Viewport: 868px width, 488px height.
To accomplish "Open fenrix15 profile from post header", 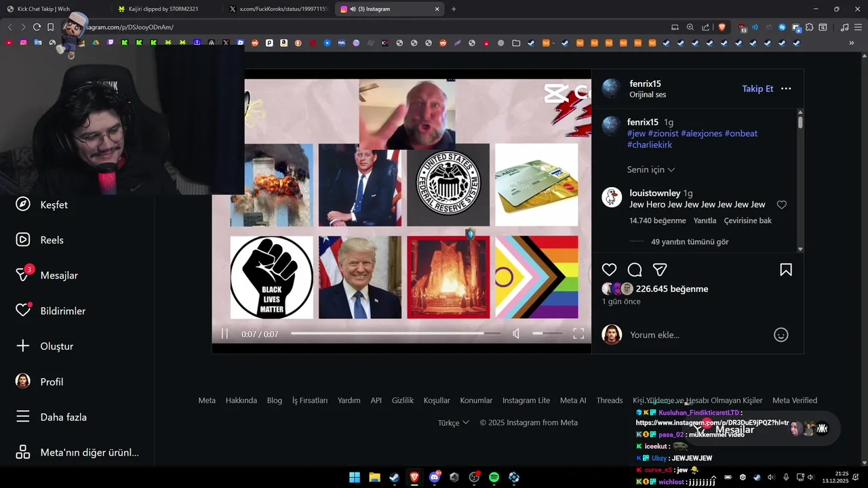I will pyautogui.click(x=645, y=83).
